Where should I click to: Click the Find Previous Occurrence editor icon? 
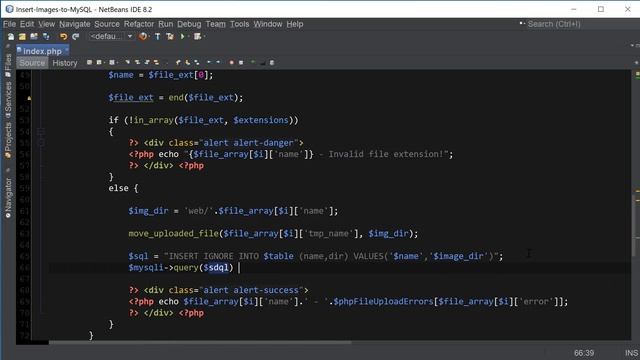(137, 62)
